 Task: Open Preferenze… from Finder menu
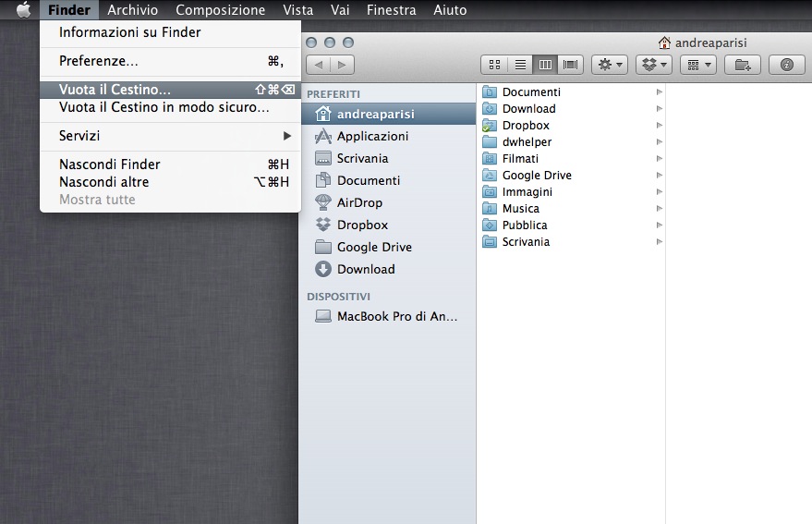170,61
